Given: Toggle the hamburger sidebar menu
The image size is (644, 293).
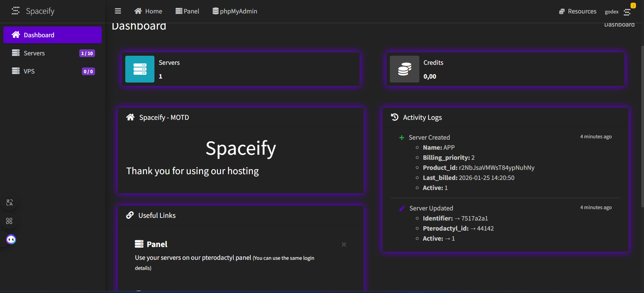Looking at the screenshot, I should click(118, 11).
